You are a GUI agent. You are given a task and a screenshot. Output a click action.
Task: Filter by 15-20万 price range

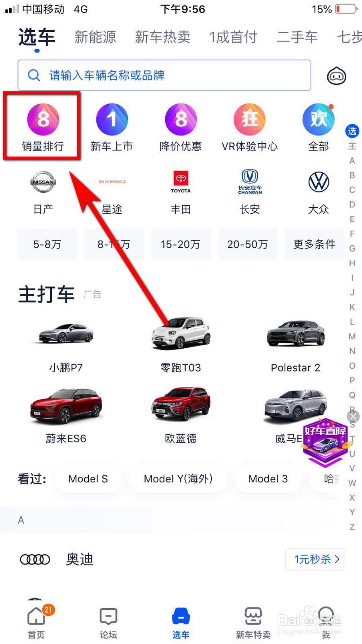(181, 244)
